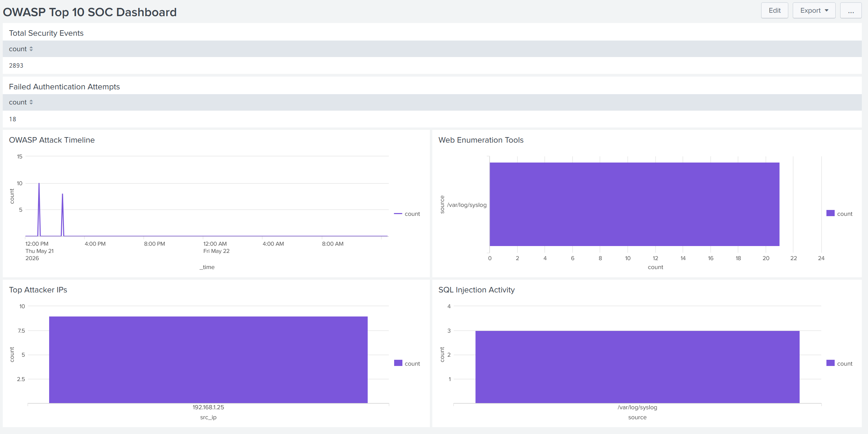This screenshot has width=868, height=434.
Task: Click the OWASP Top 10 SOC Dashboard title
Action: point(90,12)
